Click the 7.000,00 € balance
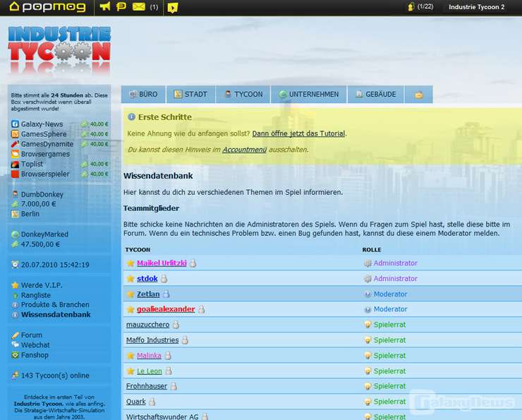 38,204
